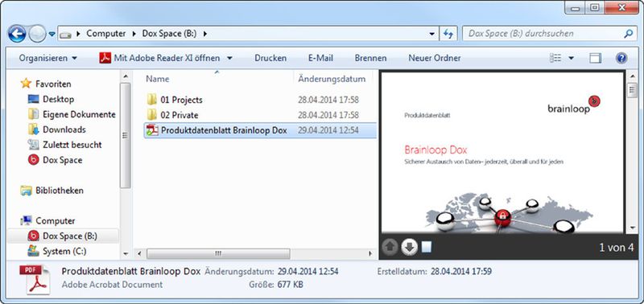Click the blue help question mark icon

coord(621,58)
